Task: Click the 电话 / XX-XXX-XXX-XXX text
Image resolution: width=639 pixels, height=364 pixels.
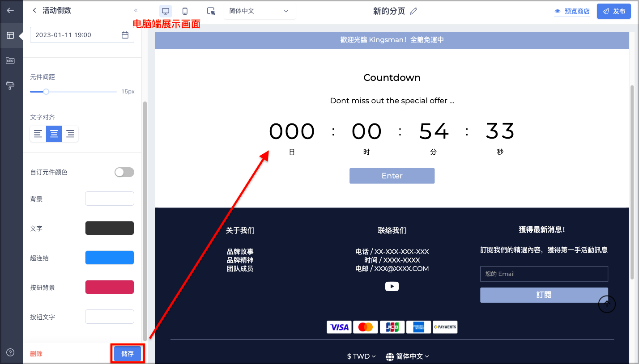Action: [392, 252]
